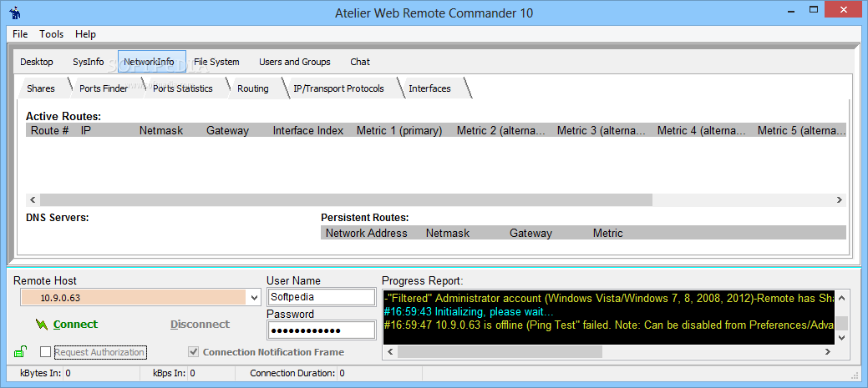Open the Help menu

(x=85, y=34)
